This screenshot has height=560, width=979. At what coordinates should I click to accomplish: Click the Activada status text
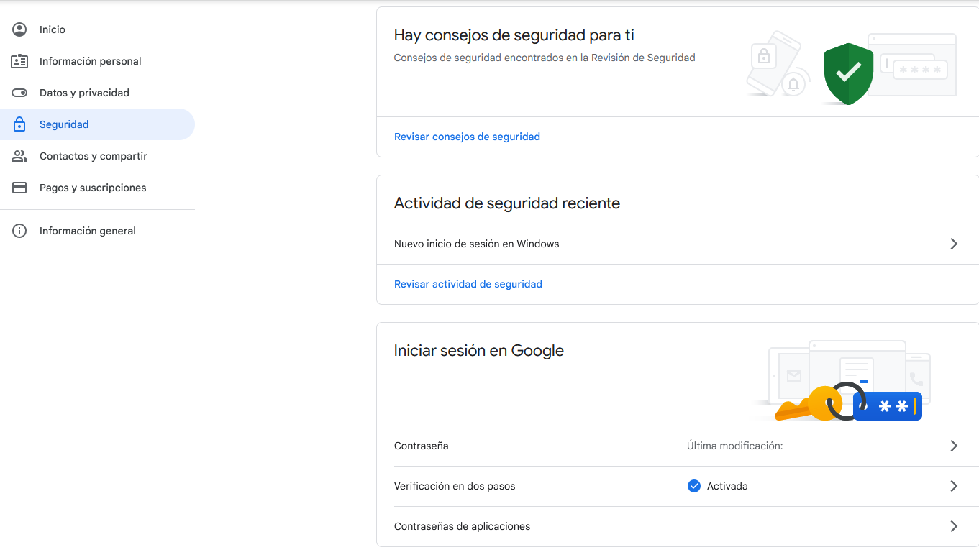pyautogui.click(x=727, y=486)
